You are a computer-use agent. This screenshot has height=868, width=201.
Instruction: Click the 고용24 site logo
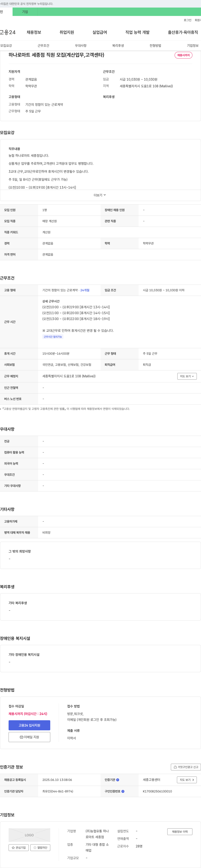(x=8, y=32)
